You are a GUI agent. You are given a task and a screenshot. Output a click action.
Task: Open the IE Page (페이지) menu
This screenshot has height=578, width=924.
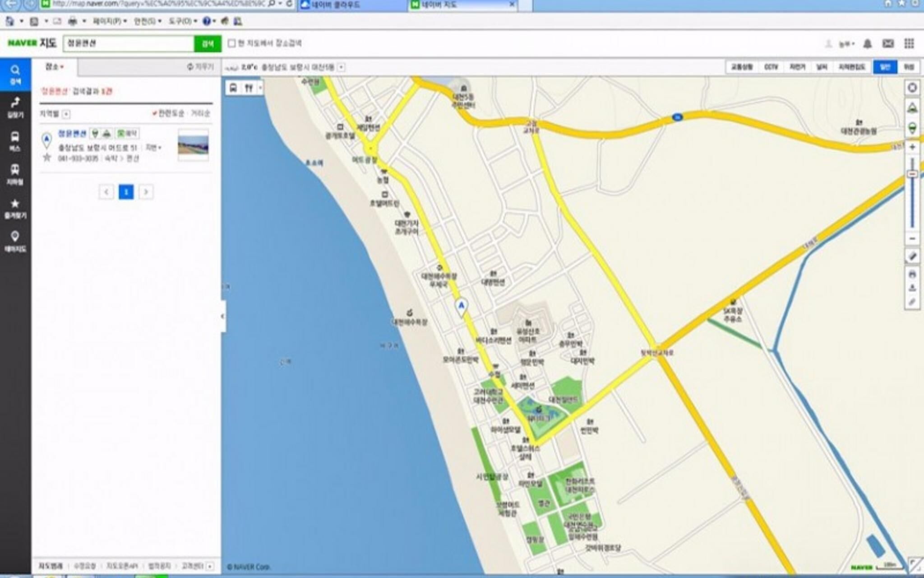(110, 21)
